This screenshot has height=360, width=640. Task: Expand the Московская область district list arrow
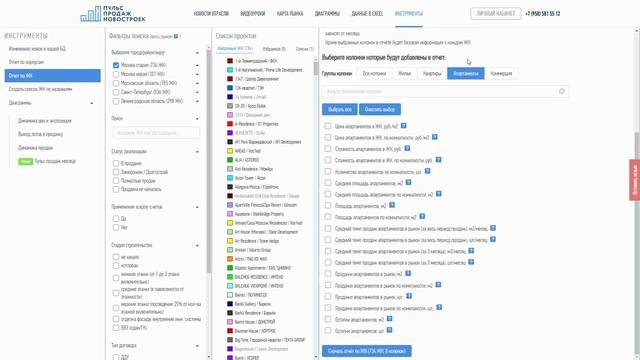pos(197,83)
